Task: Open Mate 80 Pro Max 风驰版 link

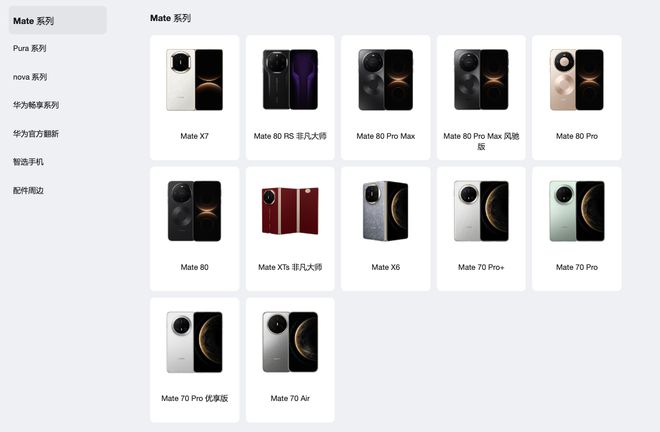Action: pos(481,141)
